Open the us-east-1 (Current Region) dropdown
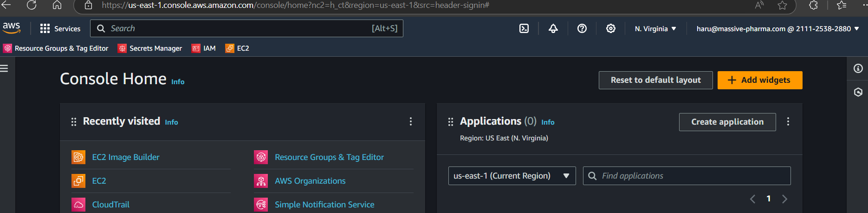868x213 pixels. [512, 176]
